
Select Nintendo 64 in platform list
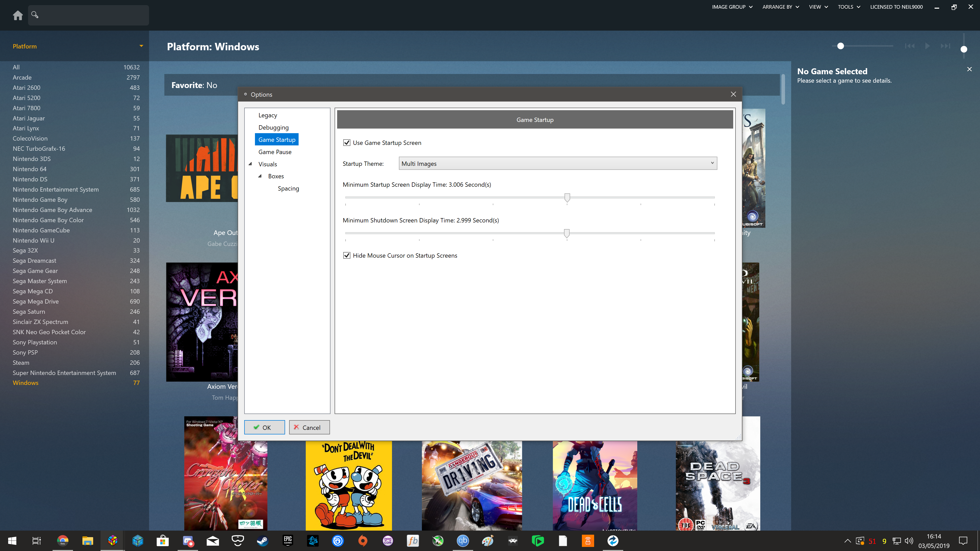(x=76, y=169)
